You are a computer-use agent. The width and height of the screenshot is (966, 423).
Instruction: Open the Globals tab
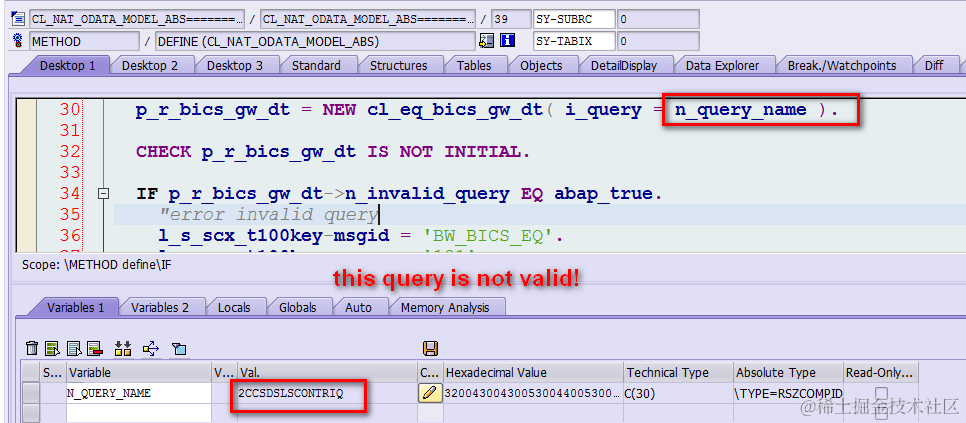pyautogui.click(x=298, y=307)
